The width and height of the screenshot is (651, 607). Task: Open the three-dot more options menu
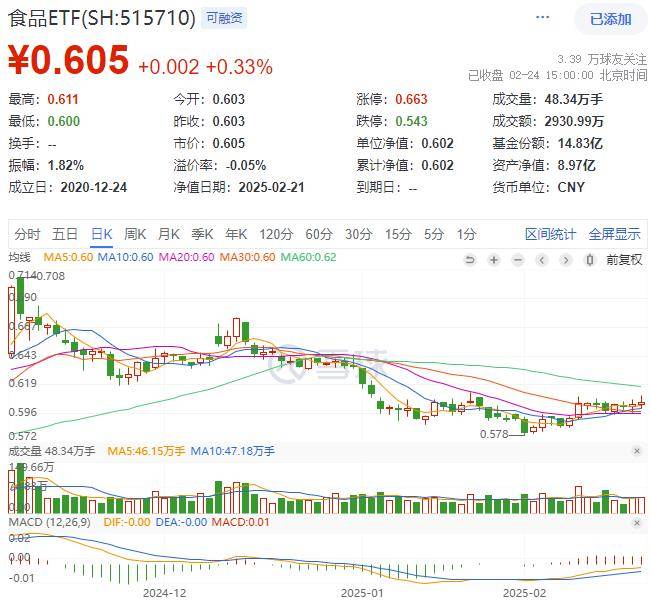[x=543, y=17]
